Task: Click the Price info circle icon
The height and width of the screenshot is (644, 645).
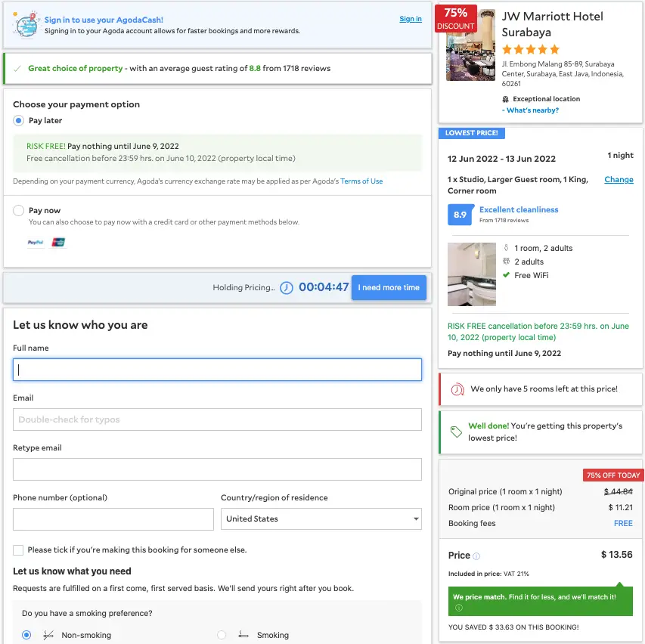Action: pyautogui.click(x=476, y=556)
